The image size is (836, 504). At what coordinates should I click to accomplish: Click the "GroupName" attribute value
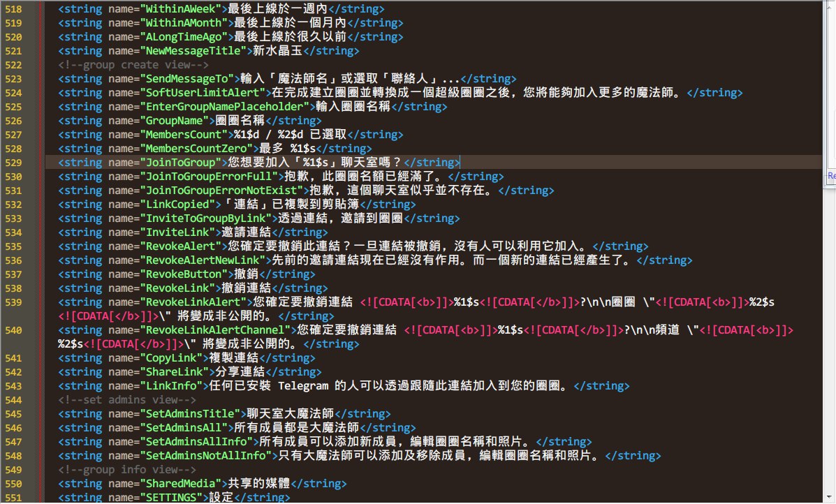pos(175,120)
